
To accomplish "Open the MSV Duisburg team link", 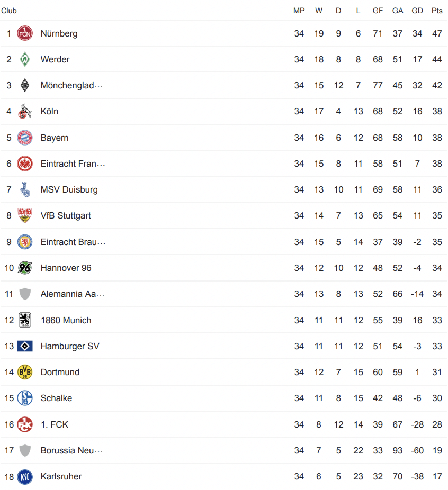I will pos(69,189).
